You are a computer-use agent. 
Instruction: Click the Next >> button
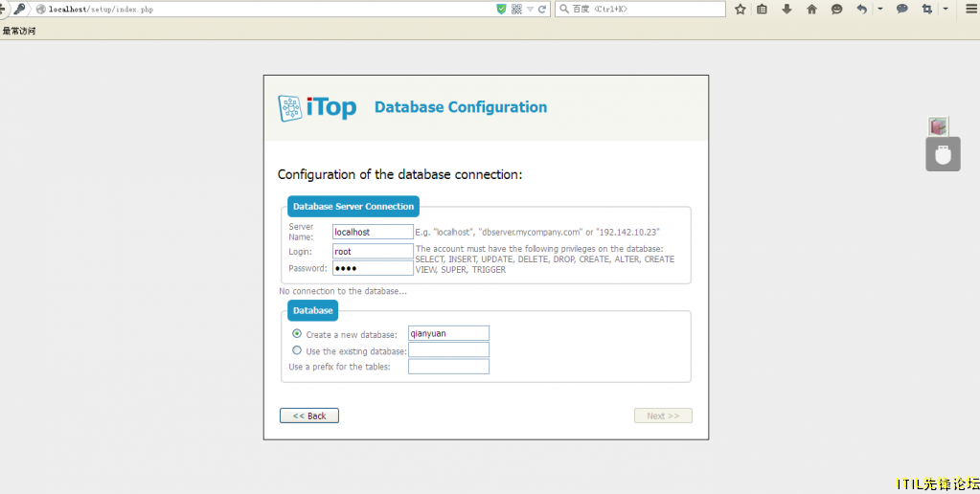663,415
